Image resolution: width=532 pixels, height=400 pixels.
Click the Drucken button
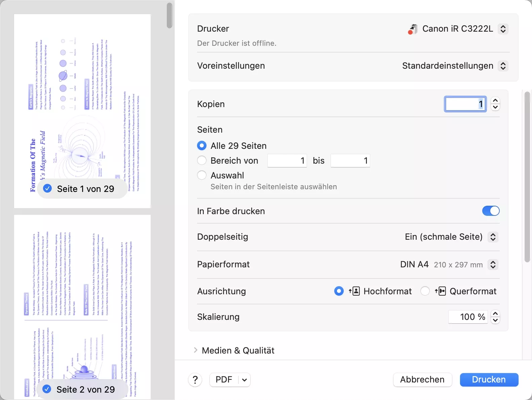(489, 380)
